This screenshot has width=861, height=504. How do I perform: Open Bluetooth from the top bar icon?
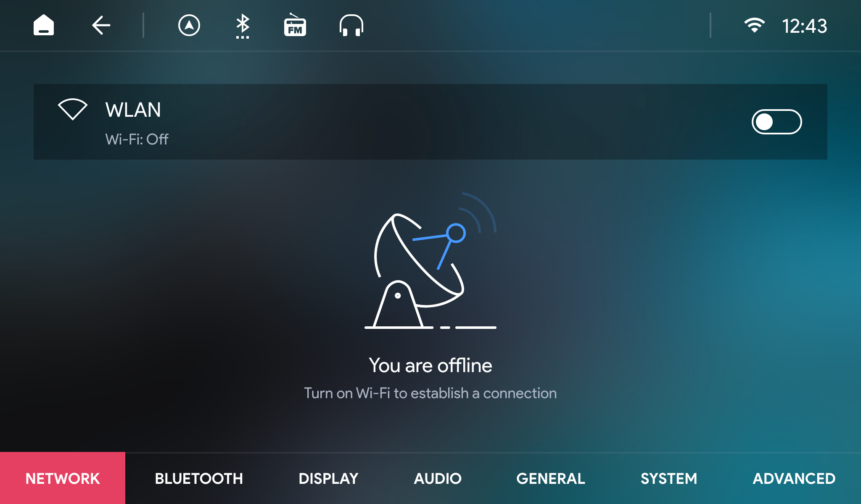(x=243, y=26)
